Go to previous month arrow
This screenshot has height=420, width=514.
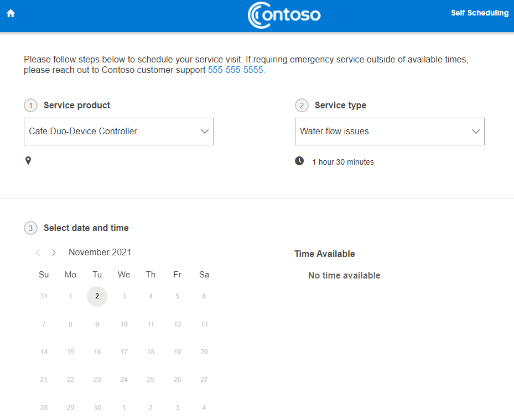coord(38,253)
